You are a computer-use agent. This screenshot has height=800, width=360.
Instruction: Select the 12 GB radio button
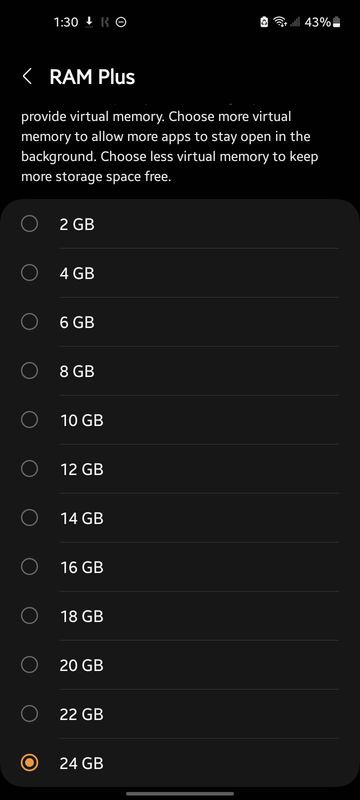tap(30, 469)
